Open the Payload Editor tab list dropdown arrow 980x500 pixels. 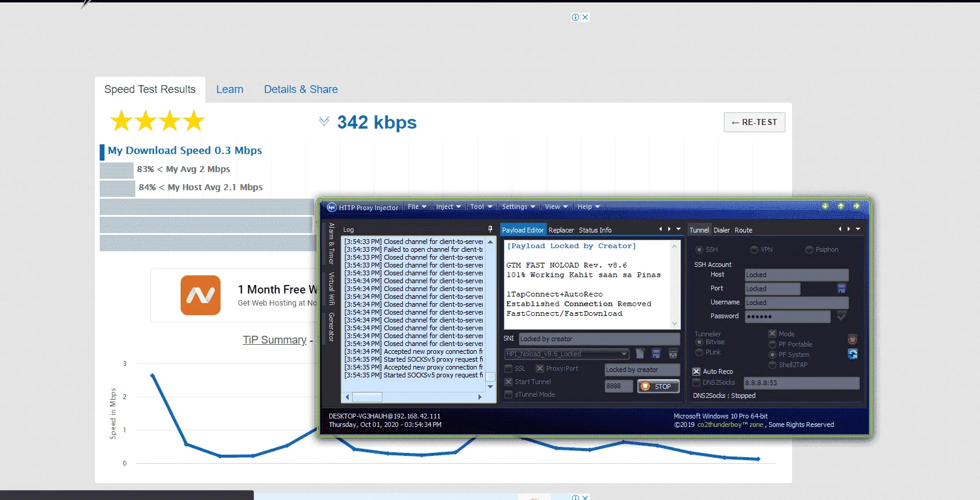pos(679,229)
